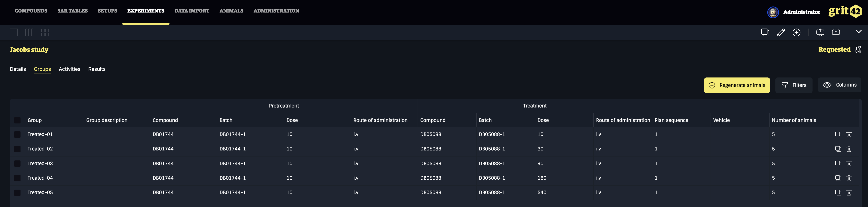Check the Treated-02 row checkbox
Viewport: 868px width, 207px height.
coord(18,149)
